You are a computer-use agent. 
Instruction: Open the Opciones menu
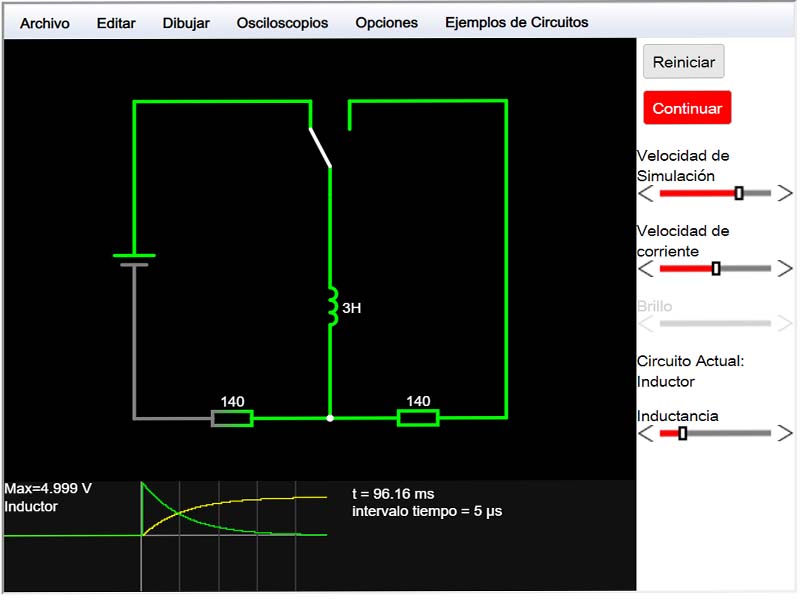tap(387, 23)
